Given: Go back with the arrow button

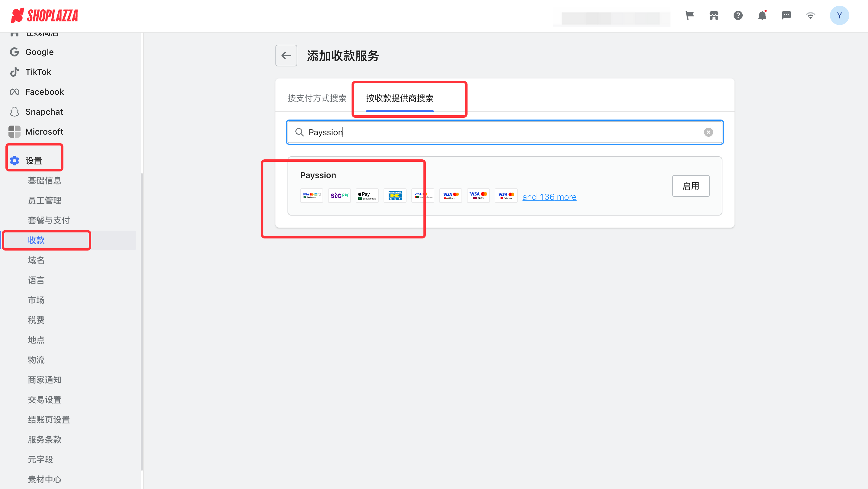Looking at the screenshot, I should tap(286, 56).
